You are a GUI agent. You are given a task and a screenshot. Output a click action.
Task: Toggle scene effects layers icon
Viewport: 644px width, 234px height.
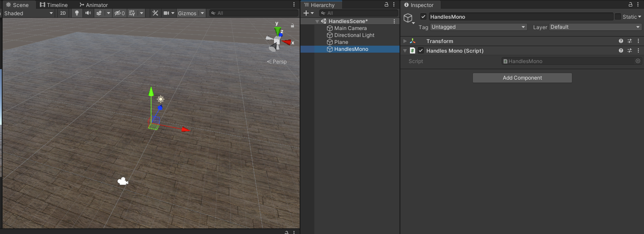click(99, 13)
